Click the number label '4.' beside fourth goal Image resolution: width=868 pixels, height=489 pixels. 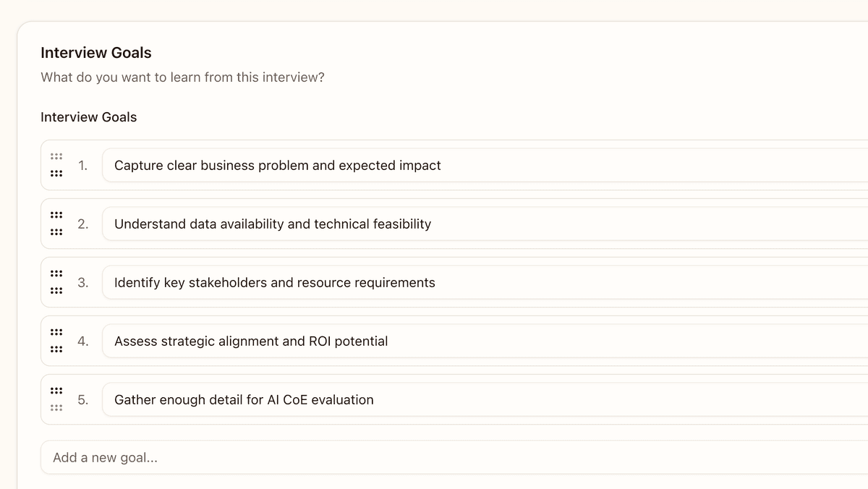tap(82, 341)
